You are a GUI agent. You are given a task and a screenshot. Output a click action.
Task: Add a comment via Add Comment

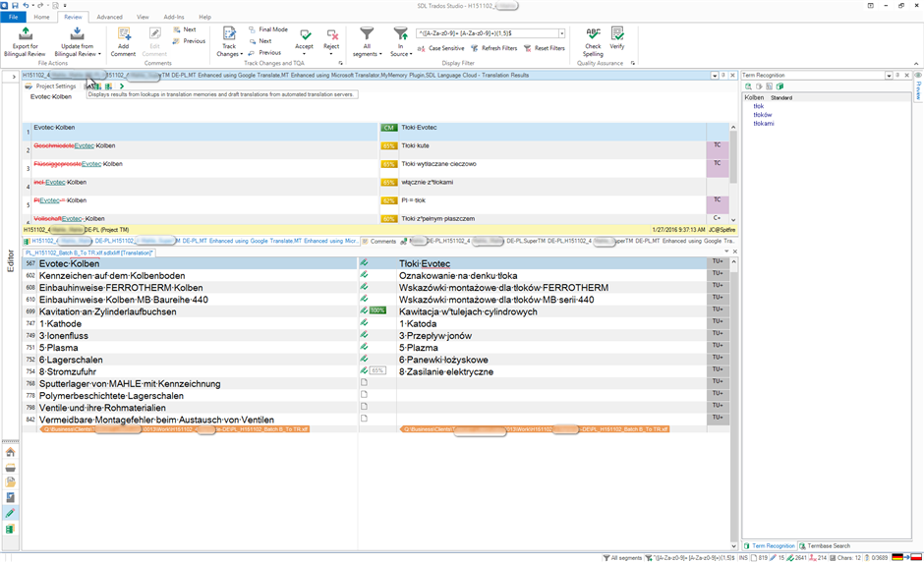pos(123,41)
